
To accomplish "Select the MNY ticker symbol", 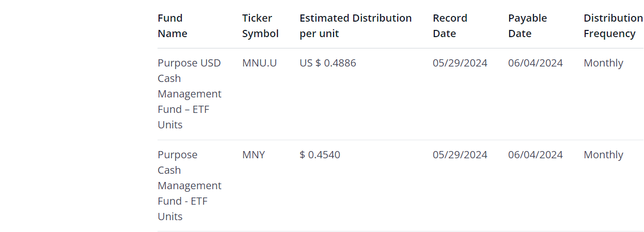I will (254, 155).
